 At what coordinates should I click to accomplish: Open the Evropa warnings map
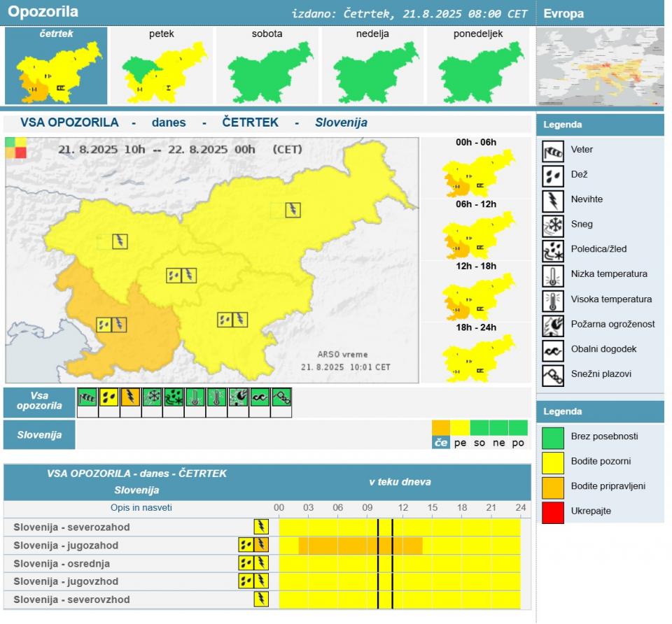coord(599,66)
